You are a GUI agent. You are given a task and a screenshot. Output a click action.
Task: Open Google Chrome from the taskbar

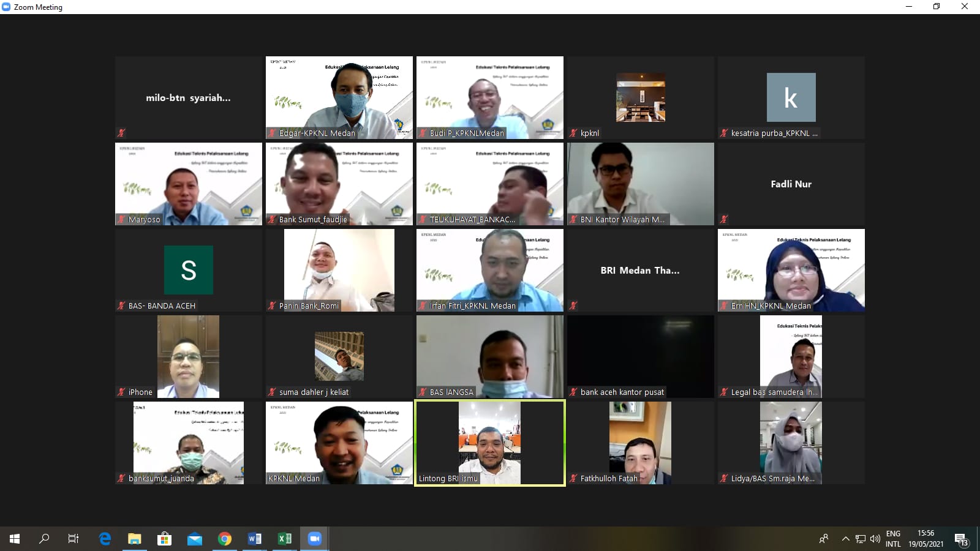tap(225, 539)
